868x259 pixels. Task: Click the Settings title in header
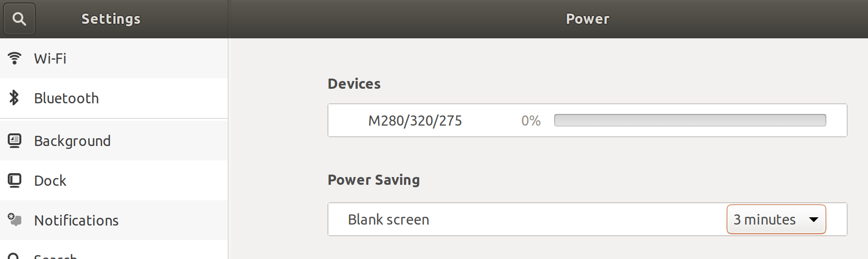click(x=111, y=19)
